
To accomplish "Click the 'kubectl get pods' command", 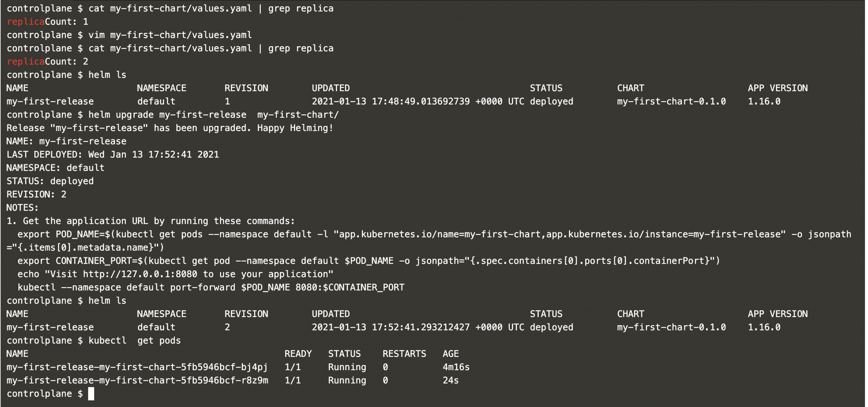I will tap(135, 341).
